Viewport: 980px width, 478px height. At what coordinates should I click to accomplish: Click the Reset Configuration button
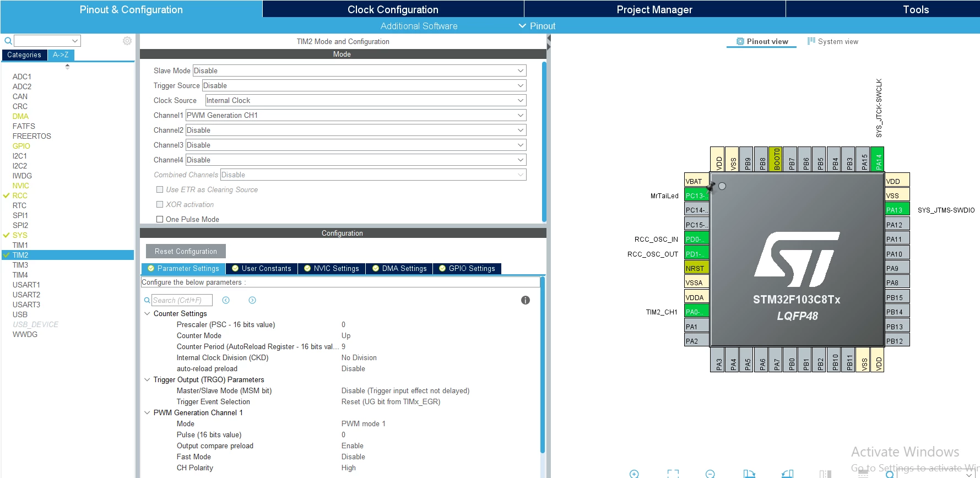pos(186,251)
